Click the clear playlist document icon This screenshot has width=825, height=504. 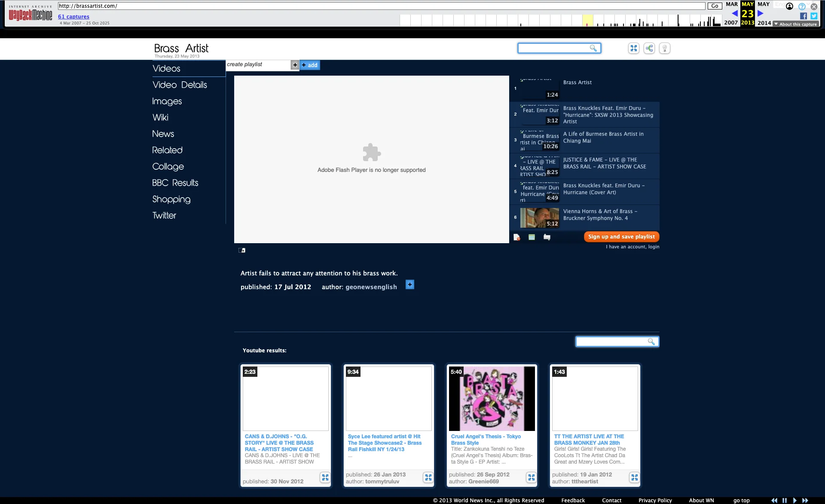pos(517,237)
